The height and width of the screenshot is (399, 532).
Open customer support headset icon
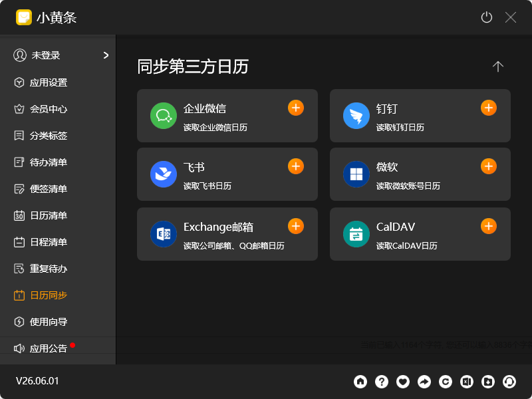pos(509,381)
